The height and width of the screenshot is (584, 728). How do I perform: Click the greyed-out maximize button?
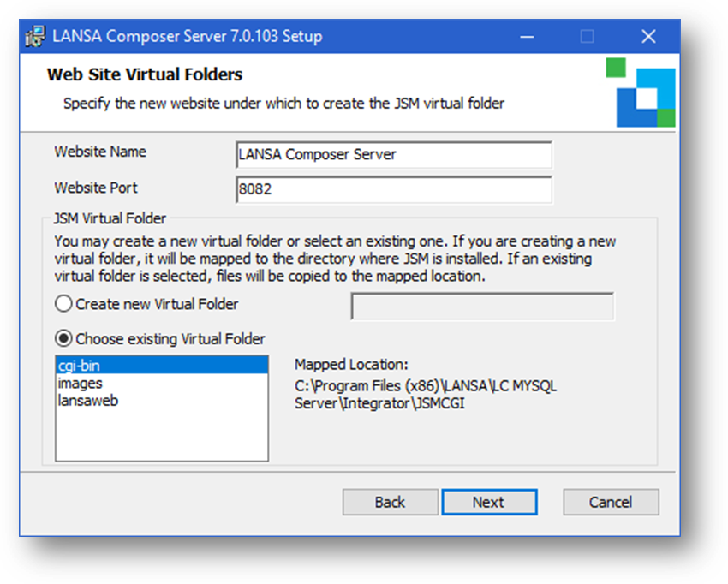coord(587,37)
